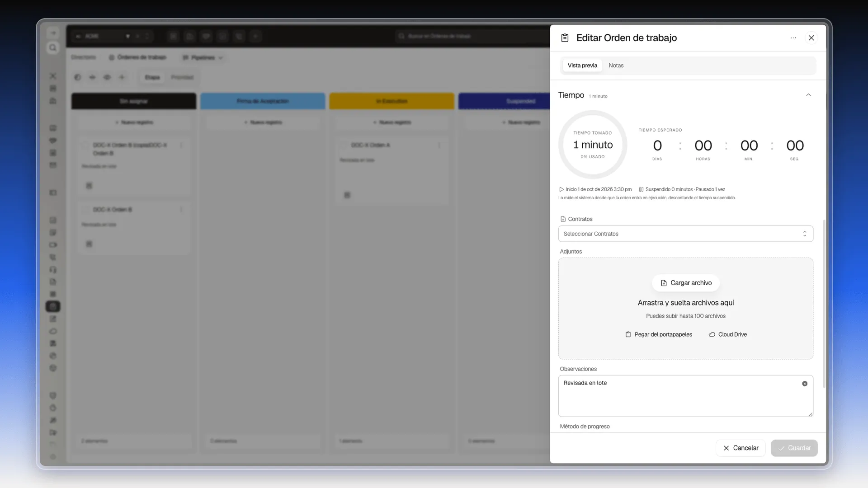
Task: Collapse the Tiempo section chevron
Action: [x=808, y=95]
